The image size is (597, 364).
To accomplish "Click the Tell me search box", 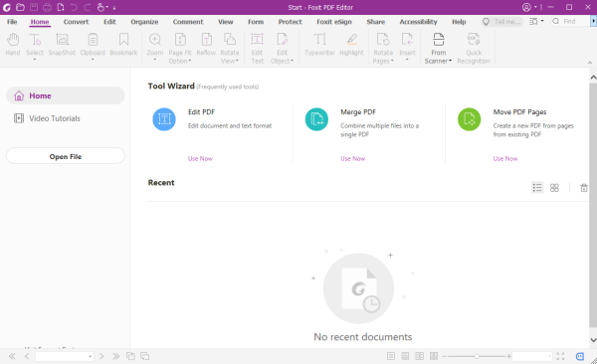I will 501,22.
